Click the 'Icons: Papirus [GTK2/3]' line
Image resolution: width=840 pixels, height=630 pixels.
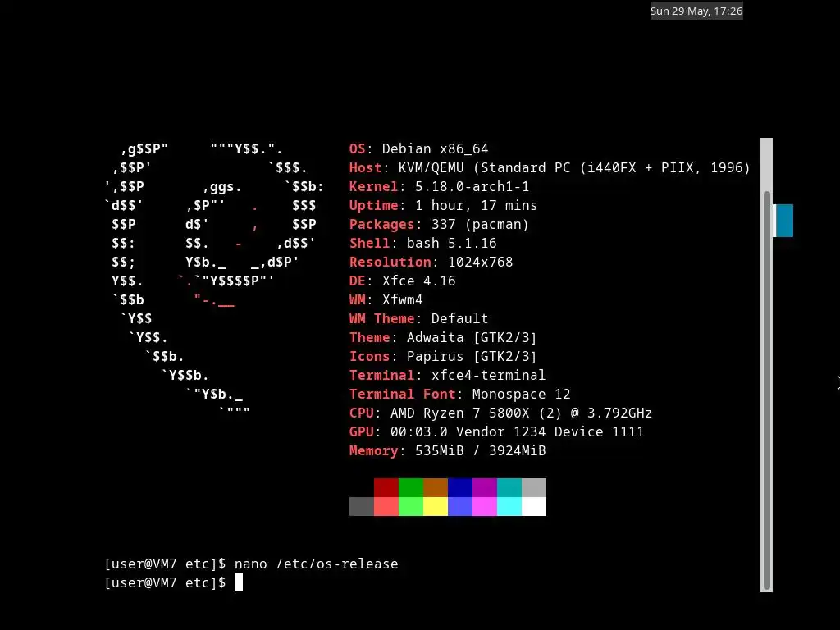point(444,356)
